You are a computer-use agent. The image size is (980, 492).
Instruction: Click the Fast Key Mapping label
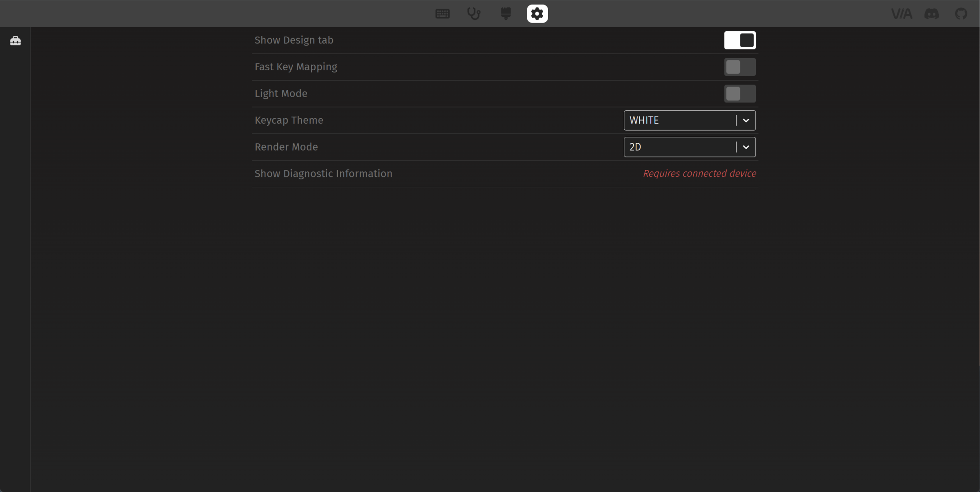tap(296, 67)
